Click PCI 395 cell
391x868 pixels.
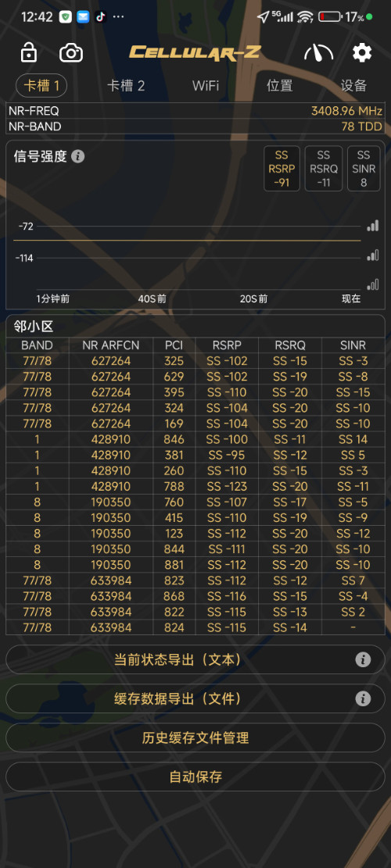pyautogui.click(x=174, y=392)
